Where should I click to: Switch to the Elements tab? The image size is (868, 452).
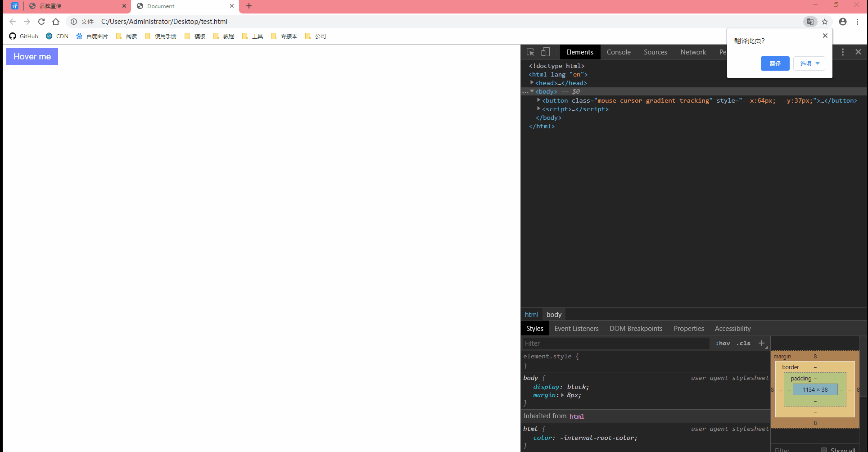580,52
